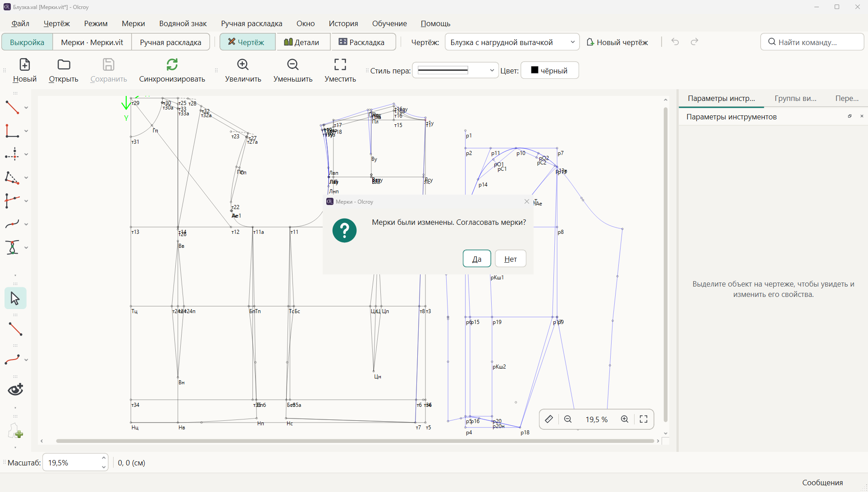Open a file with the Открыть icon

coord(64,65)
